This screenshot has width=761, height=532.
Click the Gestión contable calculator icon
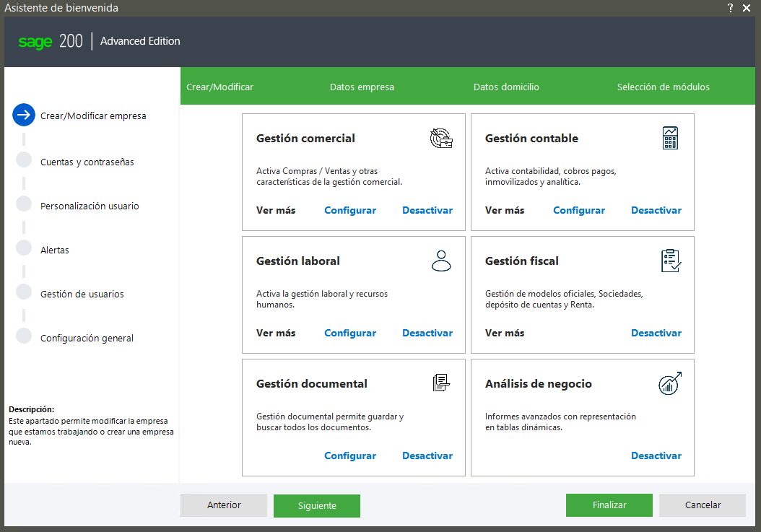click(670, 138)
